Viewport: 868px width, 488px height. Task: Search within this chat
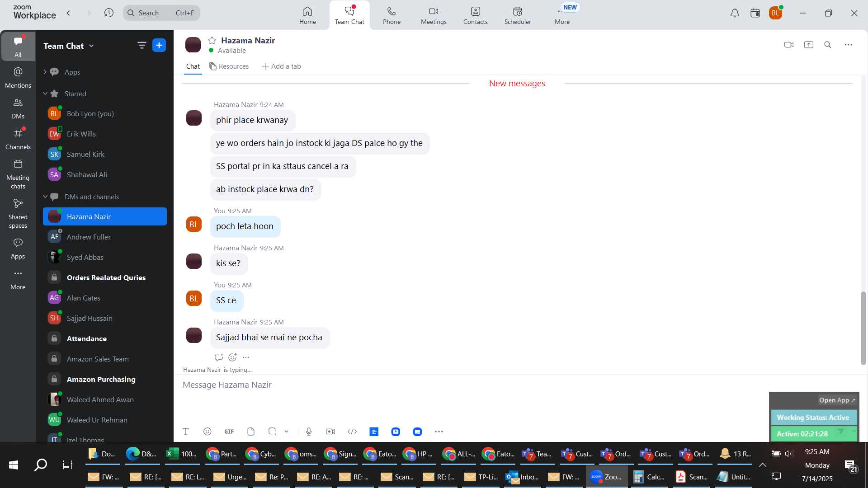coord(828,45)
